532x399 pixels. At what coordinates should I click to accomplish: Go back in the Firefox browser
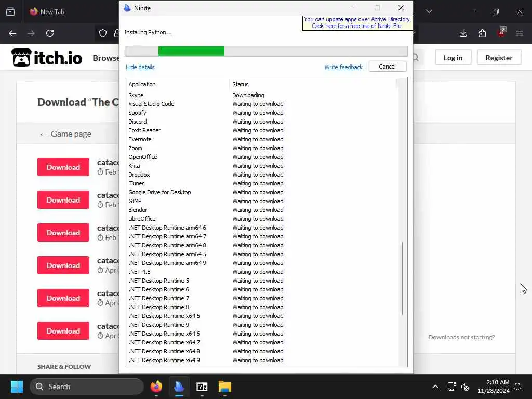[x=12, y=33]
